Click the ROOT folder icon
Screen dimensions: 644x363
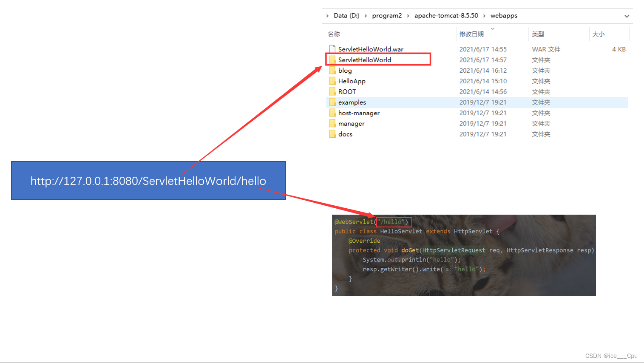[x=332, y=91]
